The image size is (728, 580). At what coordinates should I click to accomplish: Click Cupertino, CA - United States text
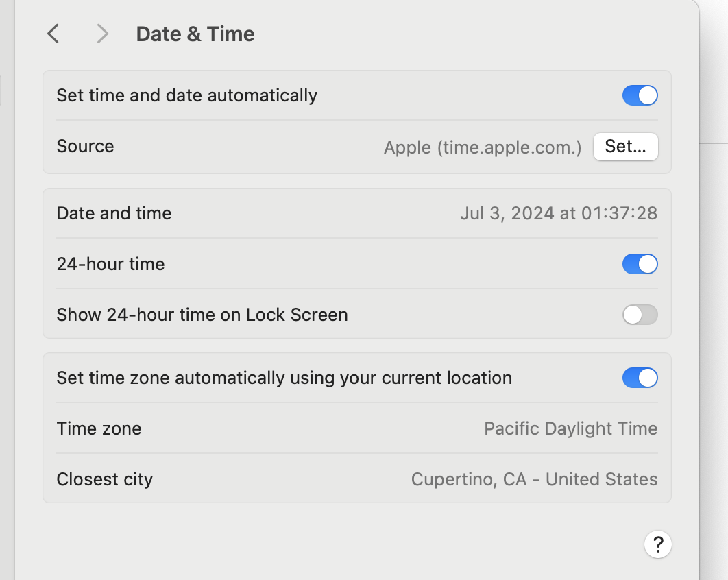[x=534, y=479]
